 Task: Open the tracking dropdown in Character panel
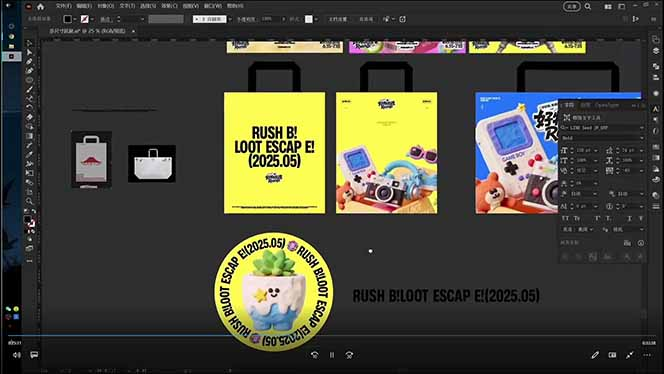(x=641, y=171)
